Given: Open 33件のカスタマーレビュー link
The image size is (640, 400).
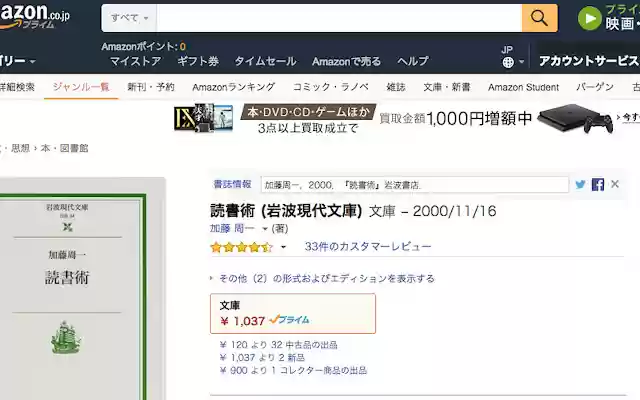Looking at the screenshot, I should pos(367,247).
